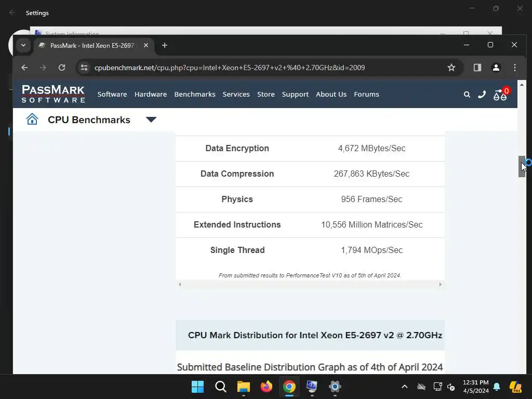Image resolution: width=532 pixels, height=399 pixels.
Task: Reload the PassMark page
Action: 62,68
